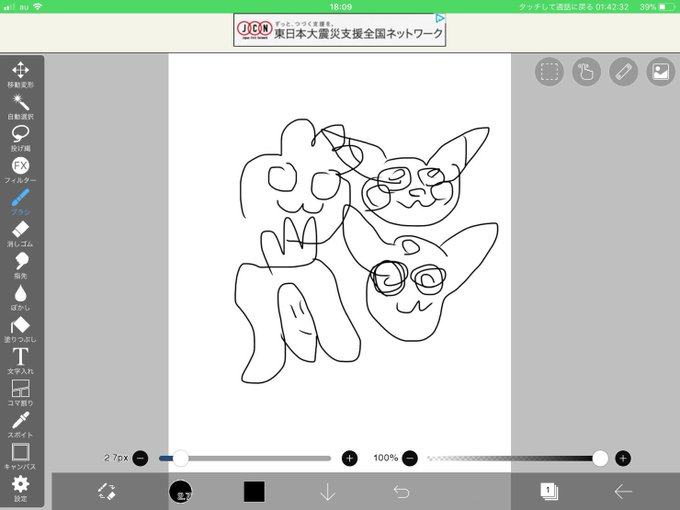Open the reference image button
Viewport: 680px width, 510px height.
(x=660, y=72)
